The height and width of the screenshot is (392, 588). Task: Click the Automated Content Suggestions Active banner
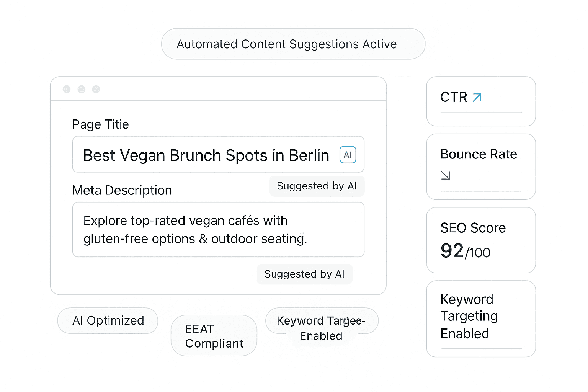293,44
